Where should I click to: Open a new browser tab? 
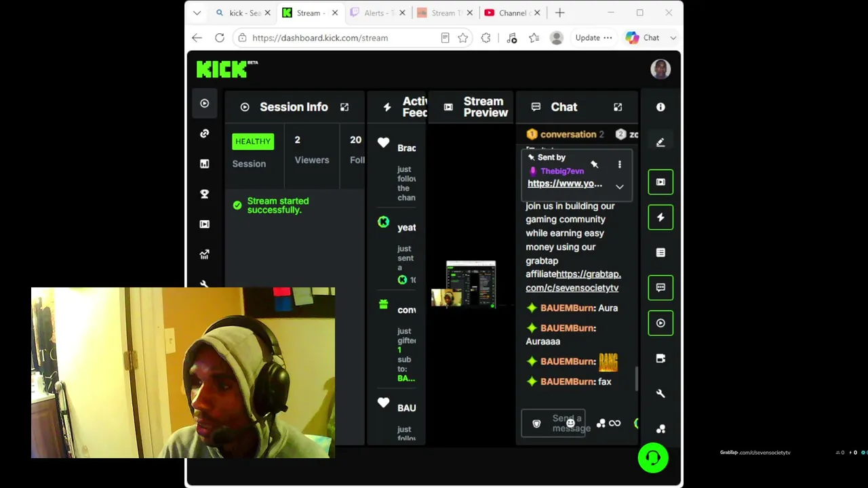coord(559,13)
